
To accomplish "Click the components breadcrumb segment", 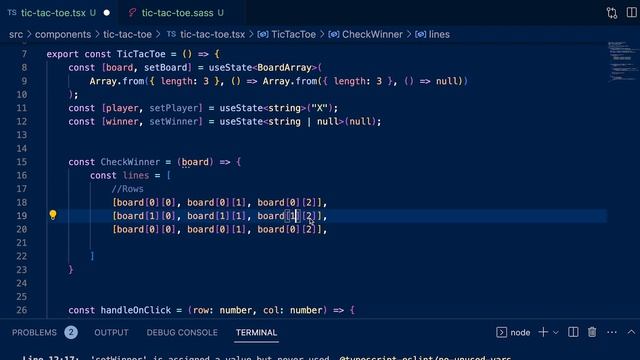I will pyautogui.click(x=63, y=34).
